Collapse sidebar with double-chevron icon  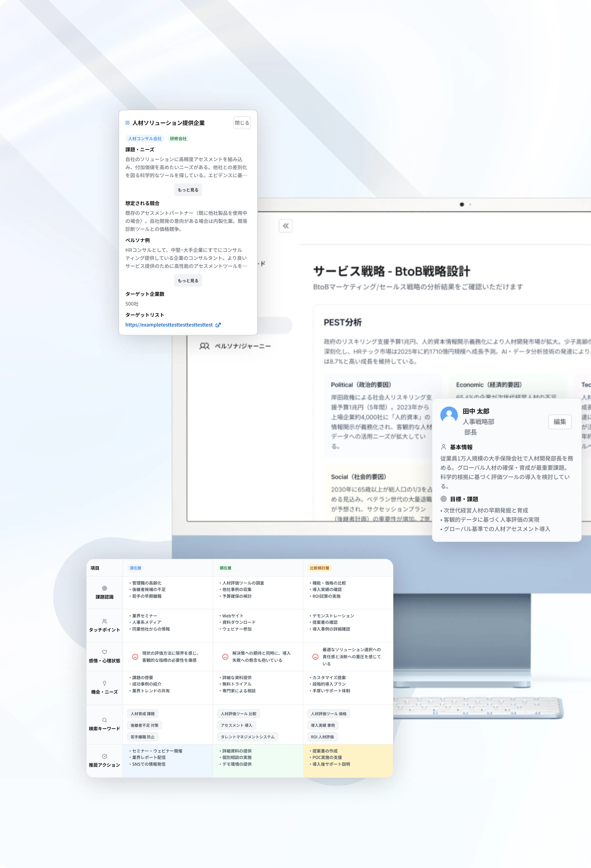[286, 226]
